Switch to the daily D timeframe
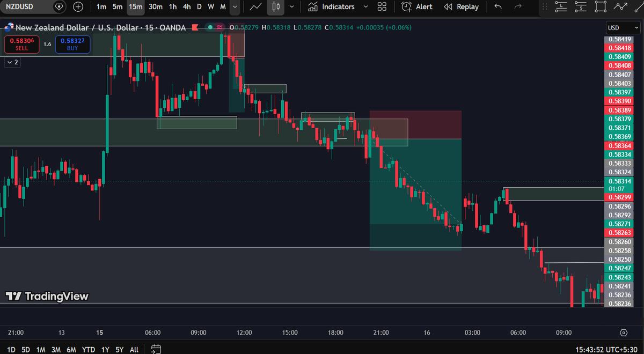This screenshot has width=644, height=354. 199,7
